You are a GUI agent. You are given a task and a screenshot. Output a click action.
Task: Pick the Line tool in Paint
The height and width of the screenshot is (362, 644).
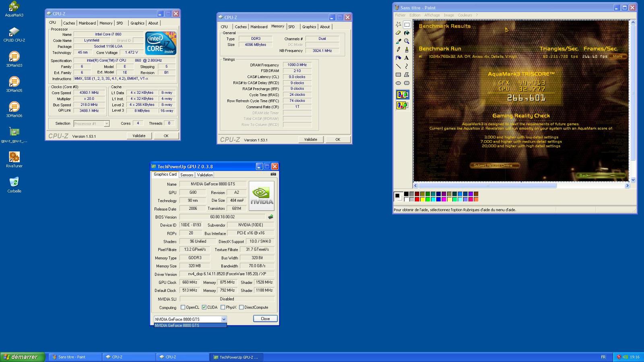click(398, 66)
